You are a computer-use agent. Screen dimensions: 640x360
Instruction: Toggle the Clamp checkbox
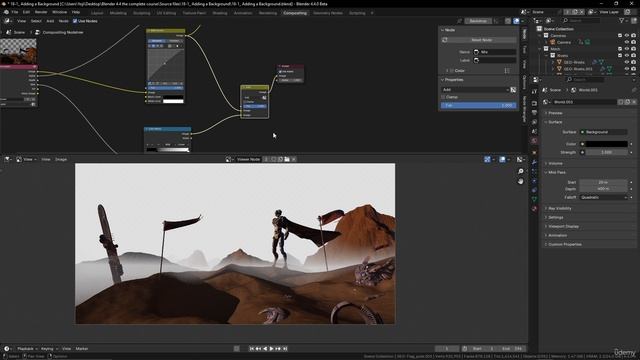(x=443, y=97)
